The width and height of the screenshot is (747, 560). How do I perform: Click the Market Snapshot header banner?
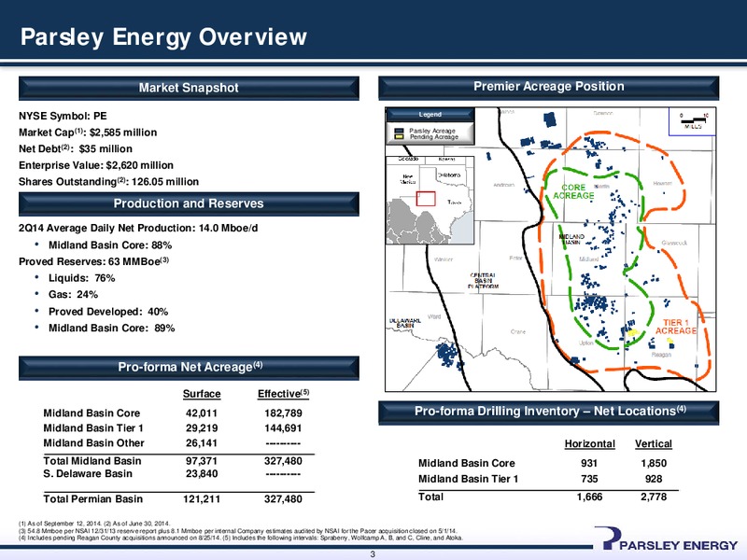tap(189, 88)
